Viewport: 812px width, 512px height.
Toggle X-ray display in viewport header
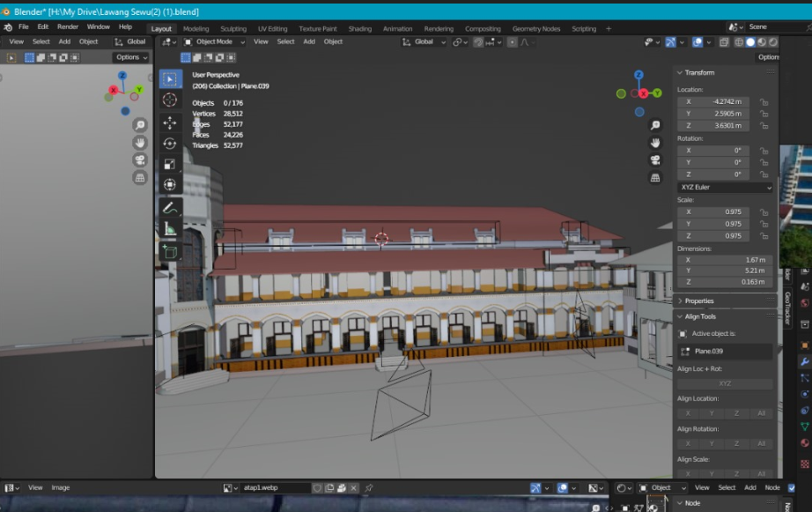click(x=724, y=41)
